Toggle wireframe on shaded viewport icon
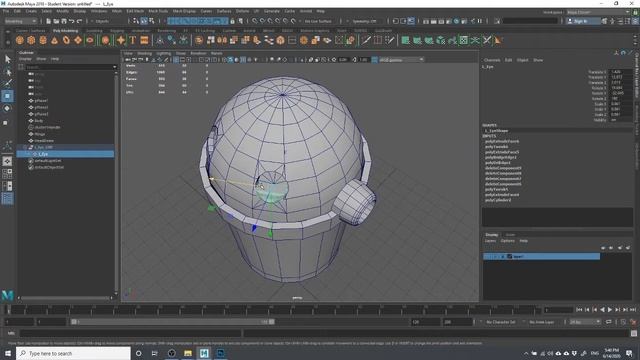Screen dimensions: 640x360 point(243,60)
